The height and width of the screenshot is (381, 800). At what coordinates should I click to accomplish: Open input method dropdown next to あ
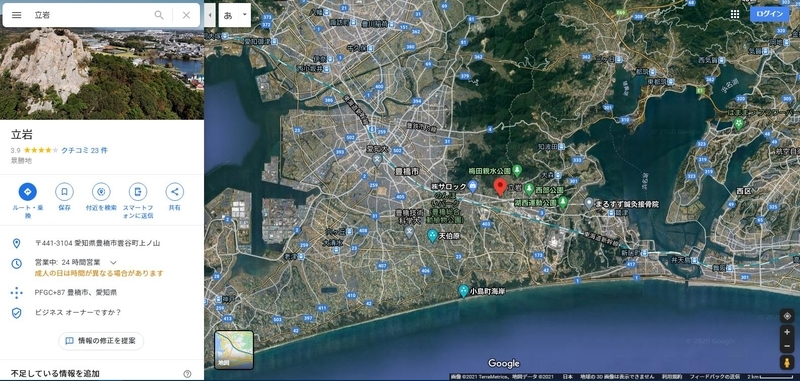coord(244,15)
